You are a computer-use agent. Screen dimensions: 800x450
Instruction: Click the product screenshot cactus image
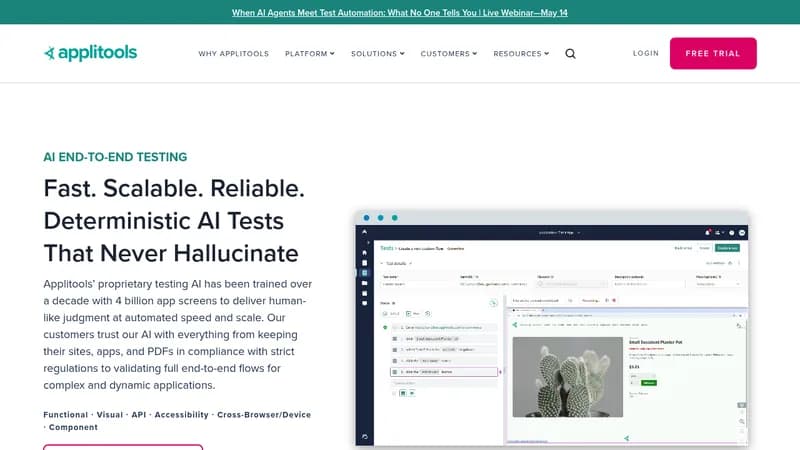[x=567, y=377]
